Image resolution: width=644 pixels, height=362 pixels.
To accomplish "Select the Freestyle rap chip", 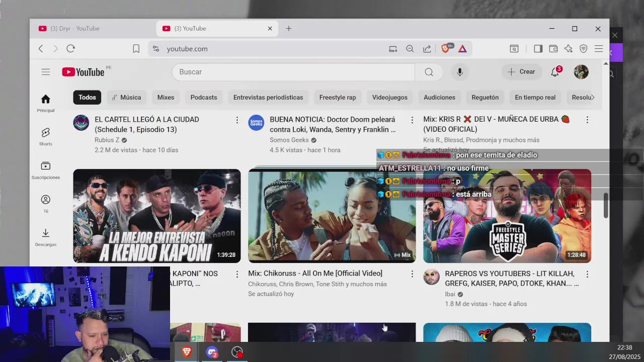I will pos(338,98).
